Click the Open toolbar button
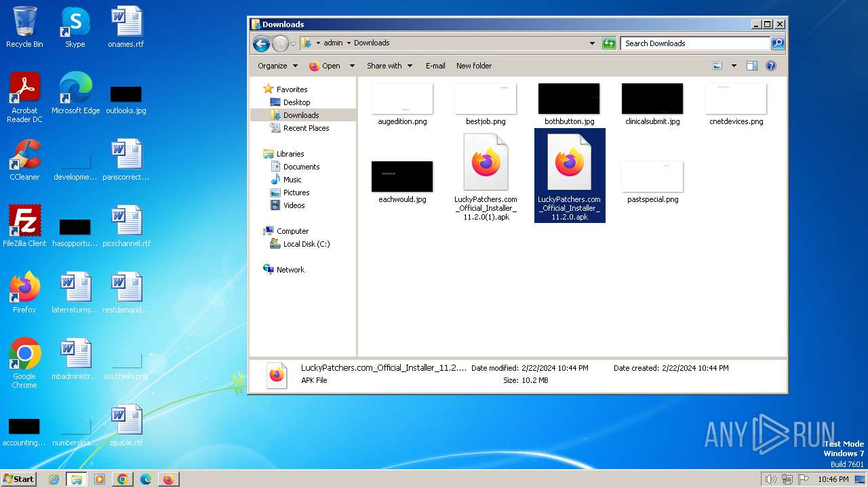This screenshot has height=488, width=868. pyautogui.click(x=325, y=66)
